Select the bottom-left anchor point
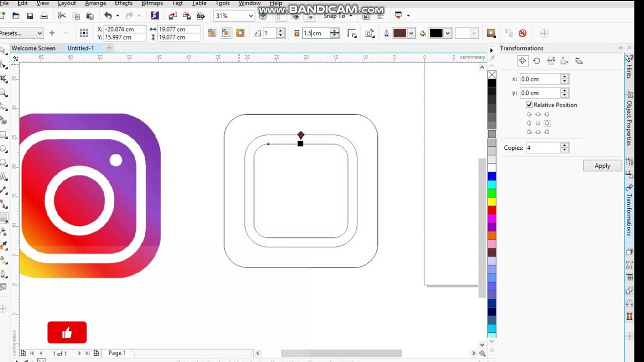The image size is (644, 362). pyautogui.click(x=529, y=132)
